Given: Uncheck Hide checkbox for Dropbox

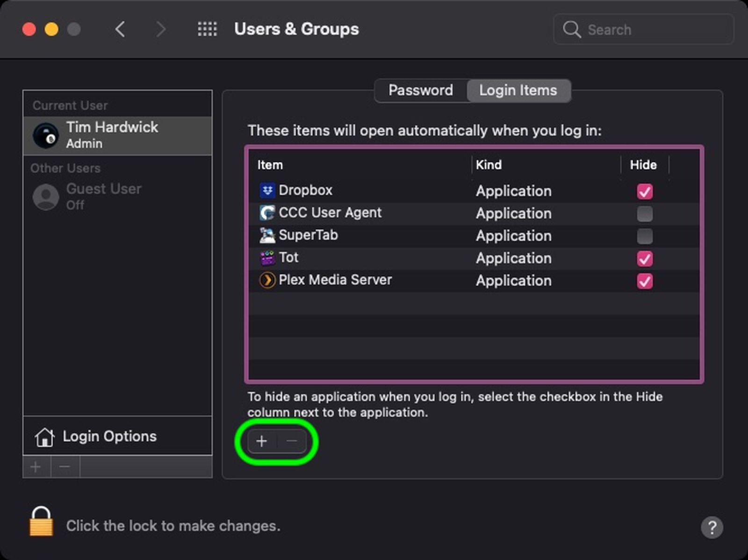Looking at the screenshot, I should [x=645, y=191].
